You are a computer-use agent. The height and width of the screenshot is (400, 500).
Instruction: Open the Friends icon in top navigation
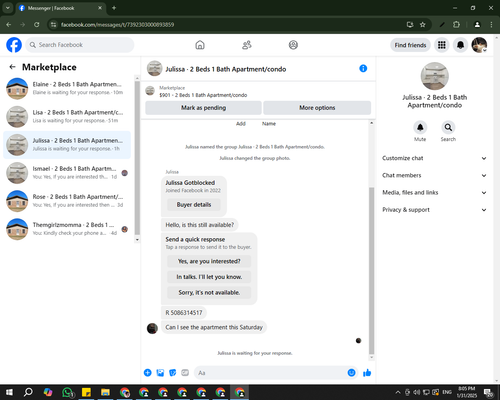247,45
